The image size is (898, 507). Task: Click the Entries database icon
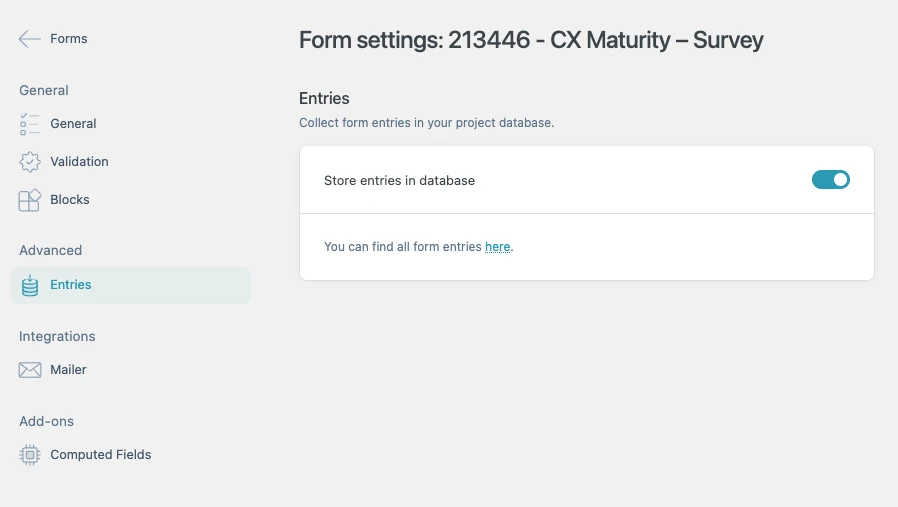tap(30, 285)
